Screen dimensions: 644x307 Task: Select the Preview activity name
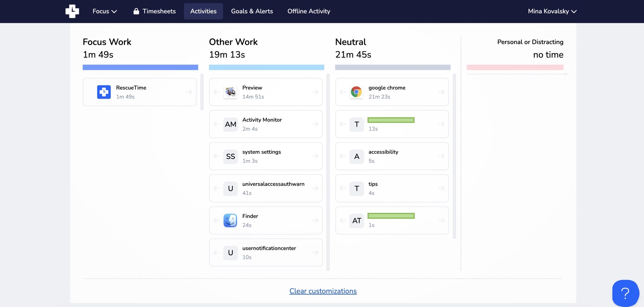coord(252,88)
